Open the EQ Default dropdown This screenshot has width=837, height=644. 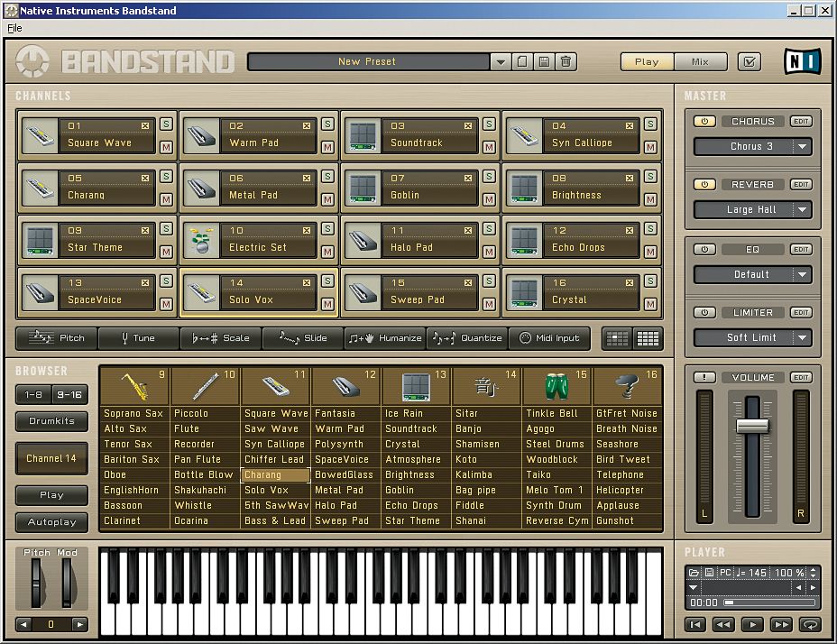(x=803, y=274)
